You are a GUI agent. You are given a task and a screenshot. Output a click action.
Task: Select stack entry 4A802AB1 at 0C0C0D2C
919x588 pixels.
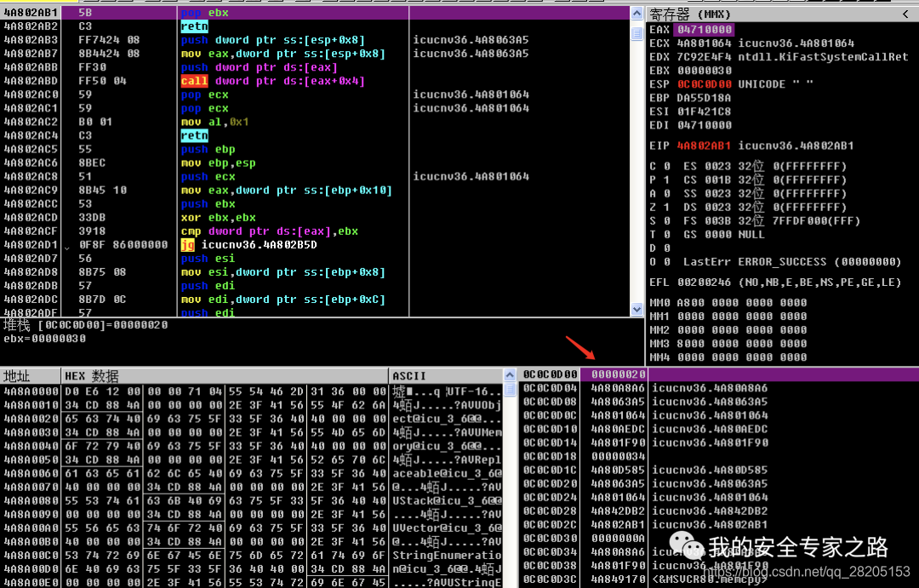pos(619,525)
